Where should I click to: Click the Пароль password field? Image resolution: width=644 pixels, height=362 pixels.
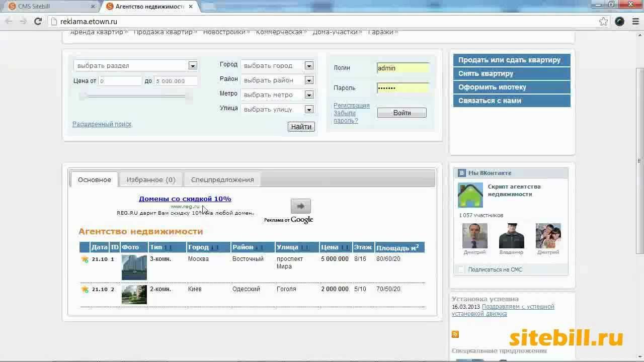[x=403, y=87]
